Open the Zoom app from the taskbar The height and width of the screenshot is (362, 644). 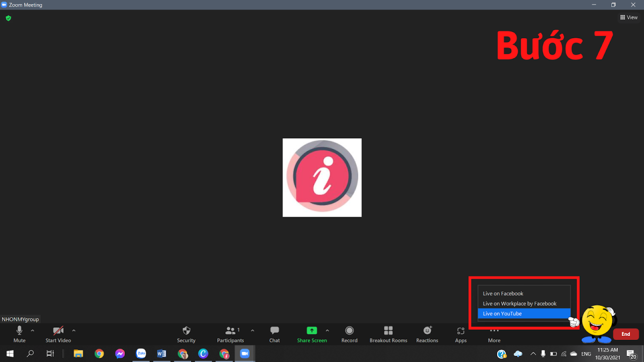click(245, 353)
